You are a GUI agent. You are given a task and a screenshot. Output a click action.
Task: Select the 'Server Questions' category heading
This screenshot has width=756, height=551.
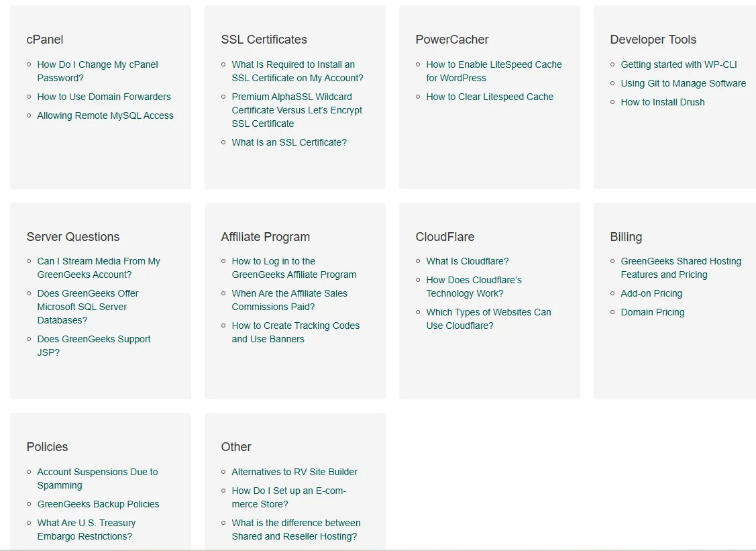point(73,237)
